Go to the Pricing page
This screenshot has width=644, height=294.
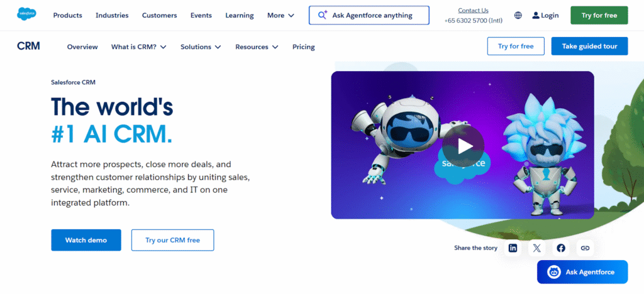click(x=303, y=46)
